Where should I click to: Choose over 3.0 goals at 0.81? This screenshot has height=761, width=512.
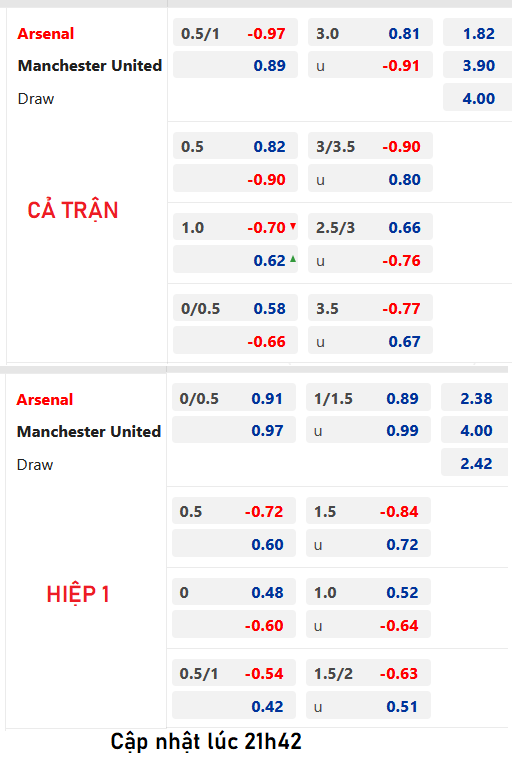[370, 33]
